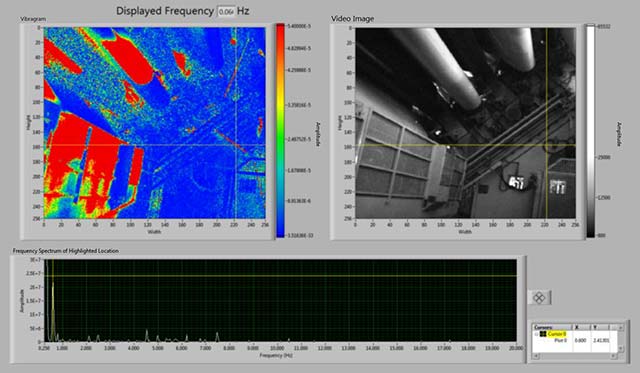Click the X column header in cursor legend
Screen dimensions: 640x373
pyautogui.click(x=582, y=327)
